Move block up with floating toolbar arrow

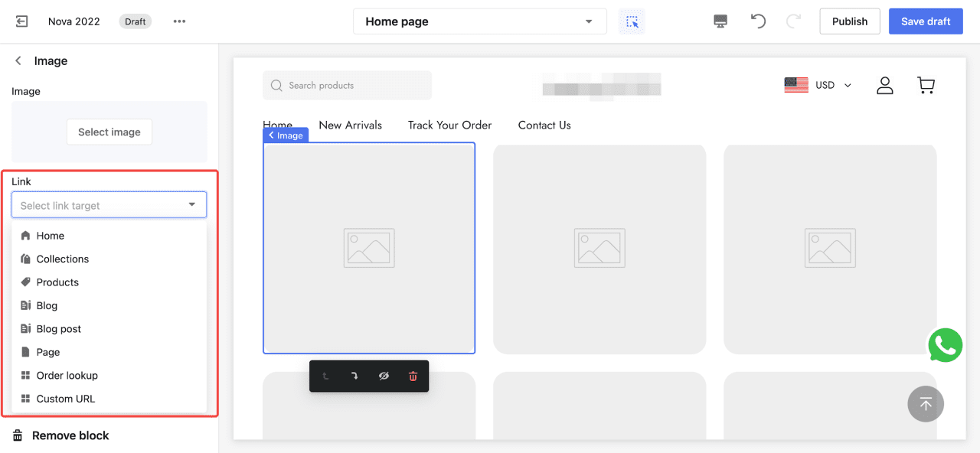coord(325,376)
